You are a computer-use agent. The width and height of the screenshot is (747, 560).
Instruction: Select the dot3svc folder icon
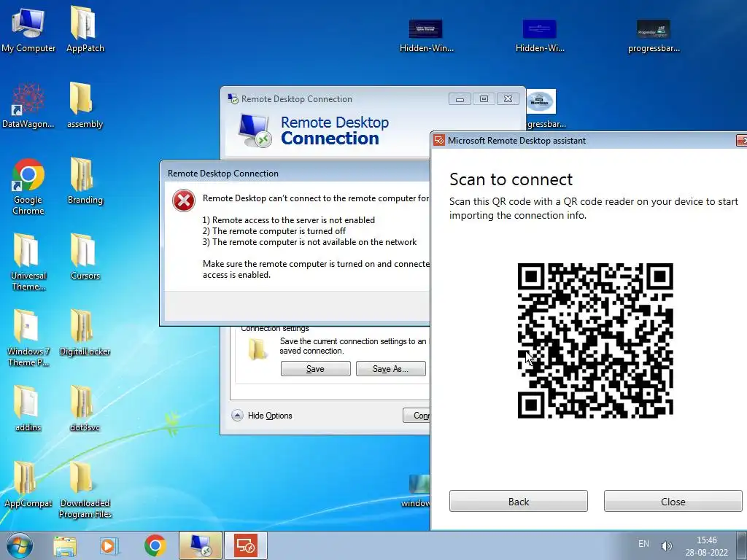85,408
